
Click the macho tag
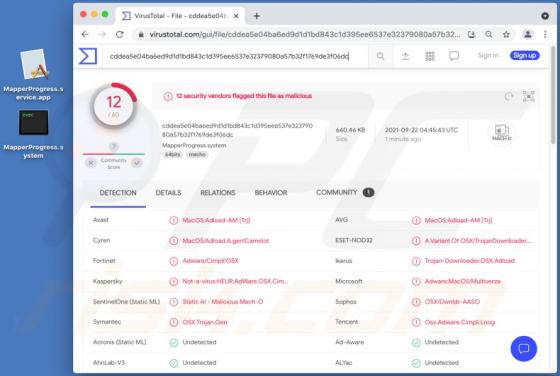tap(197, 155)
